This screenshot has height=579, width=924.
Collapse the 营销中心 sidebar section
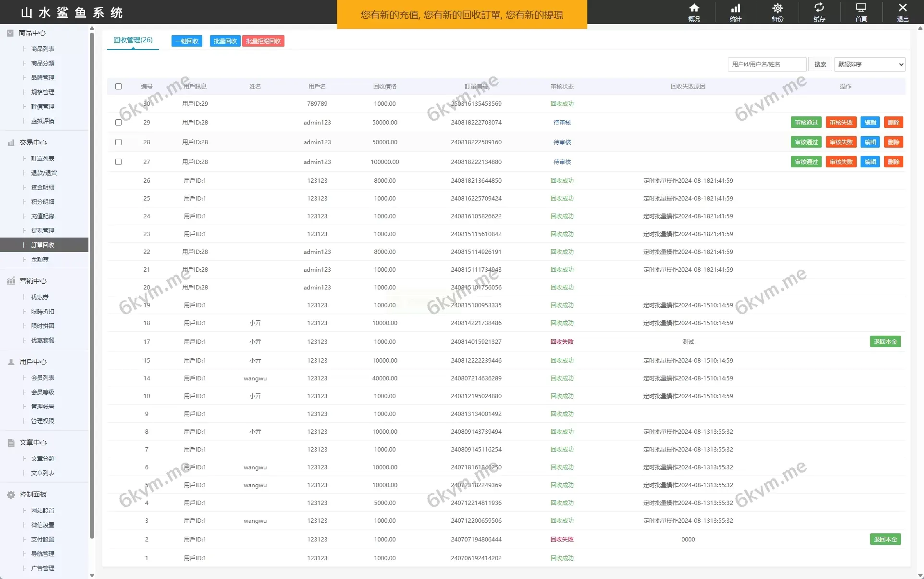(33, 281)
